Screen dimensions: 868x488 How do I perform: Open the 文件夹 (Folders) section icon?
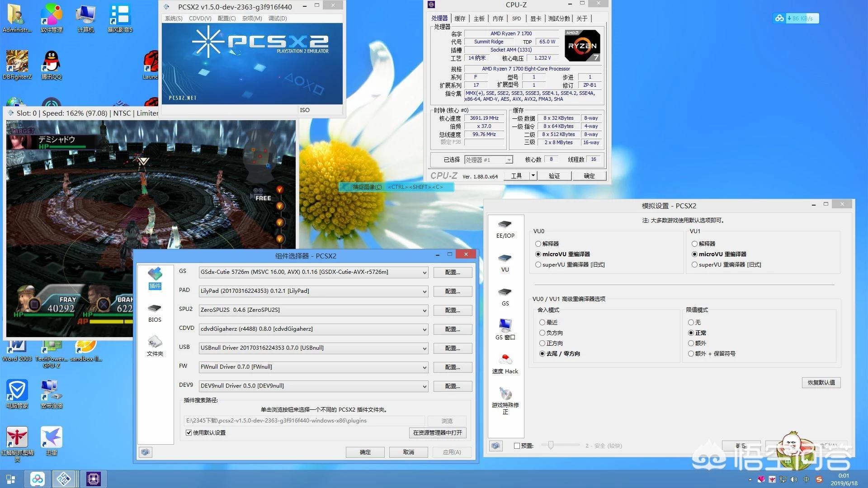(x=155, y=346)
